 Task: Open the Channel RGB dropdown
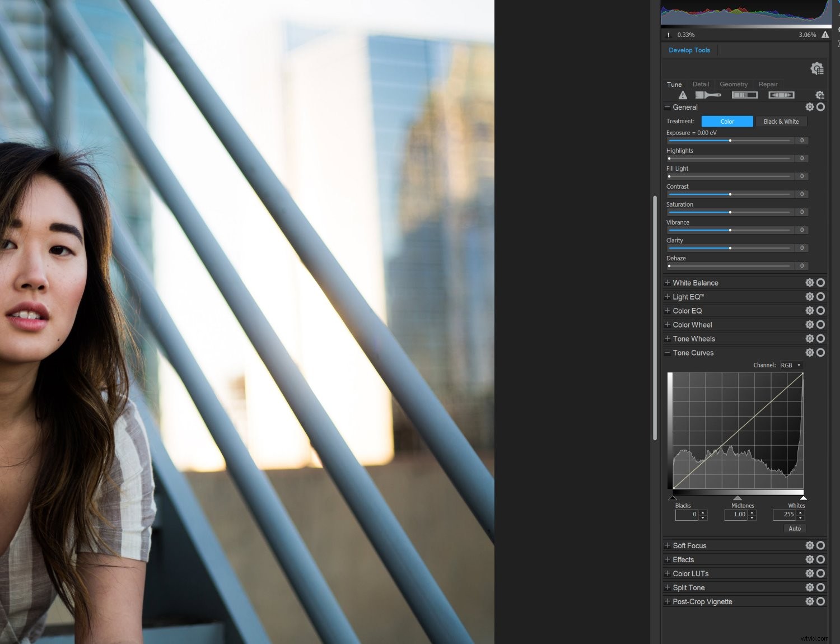(791, 365)
